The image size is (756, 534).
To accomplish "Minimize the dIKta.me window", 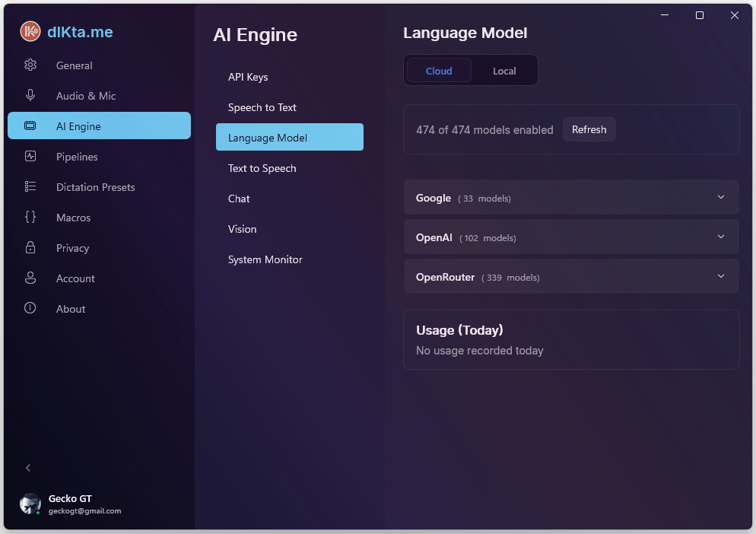I will (665, 15).
